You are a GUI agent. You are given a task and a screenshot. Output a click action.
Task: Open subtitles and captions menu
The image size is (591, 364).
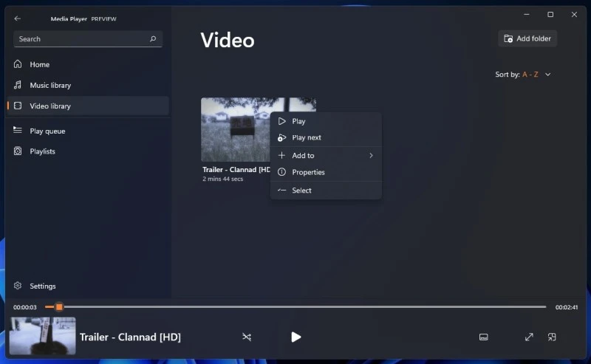(484, 337)
